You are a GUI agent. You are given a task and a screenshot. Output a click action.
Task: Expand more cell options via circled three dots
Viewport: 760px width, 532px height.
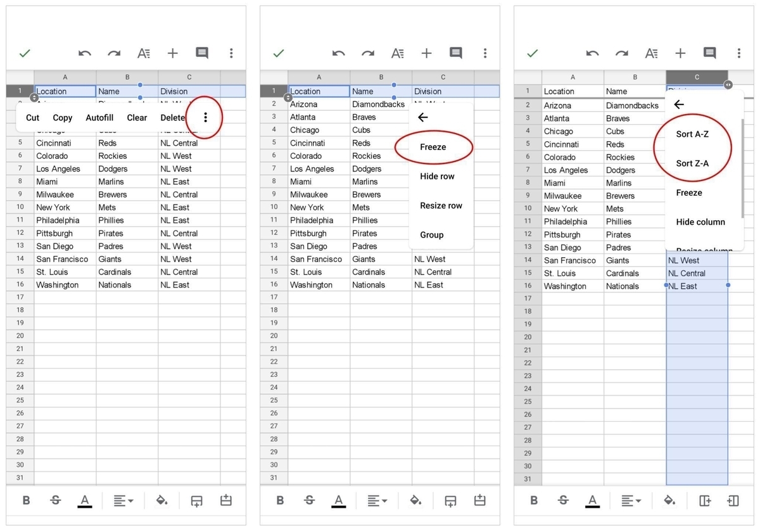coord(205,118)
